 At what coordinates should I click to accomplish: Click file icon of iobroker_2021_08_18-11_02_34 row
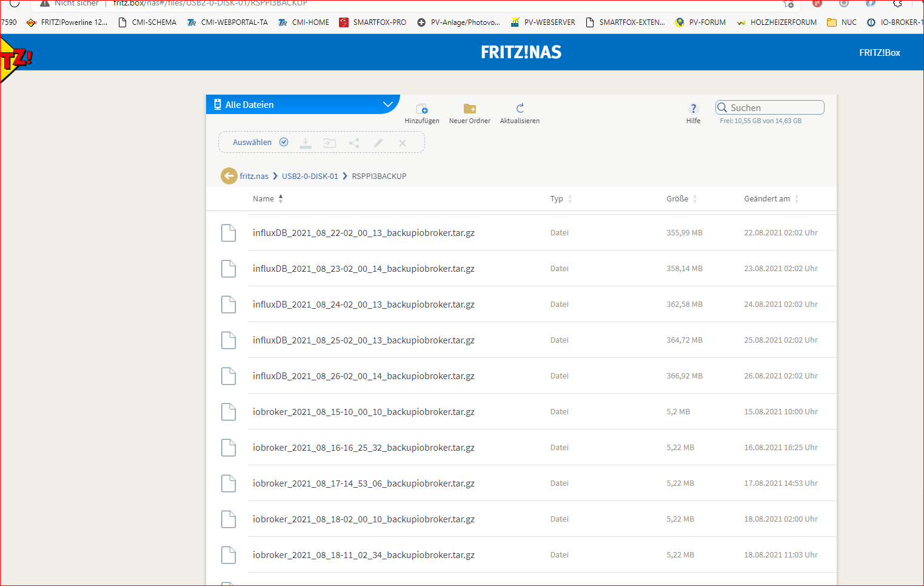pyautogui.click(x=229, y=555)
